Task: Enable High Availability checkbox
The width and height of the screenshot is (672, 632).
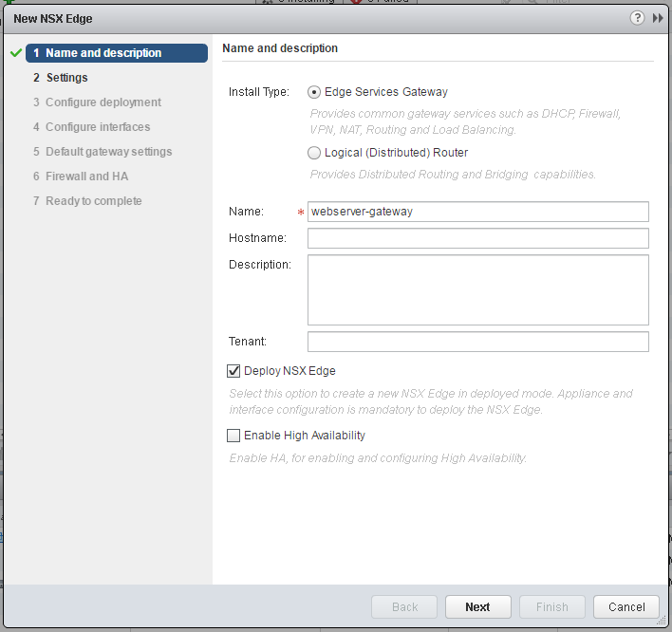Action: 233,436
